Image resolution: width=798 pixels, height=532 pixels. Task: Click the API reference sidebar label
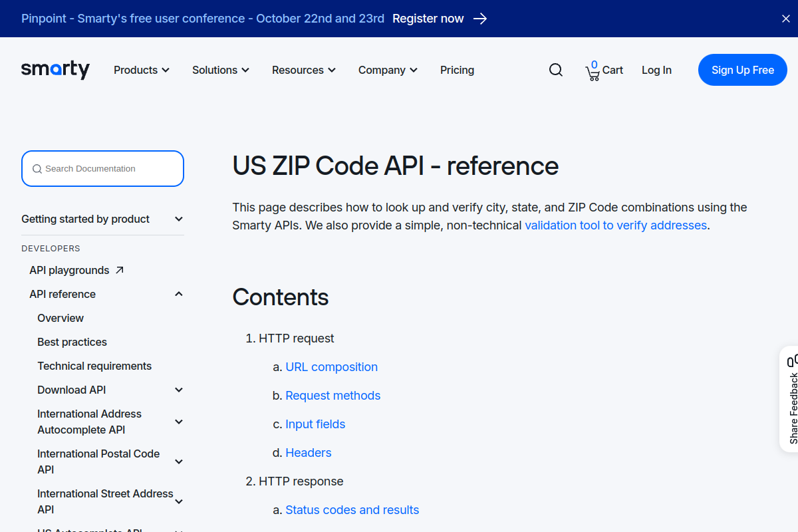pyautogui.click(x=63, y=294)
